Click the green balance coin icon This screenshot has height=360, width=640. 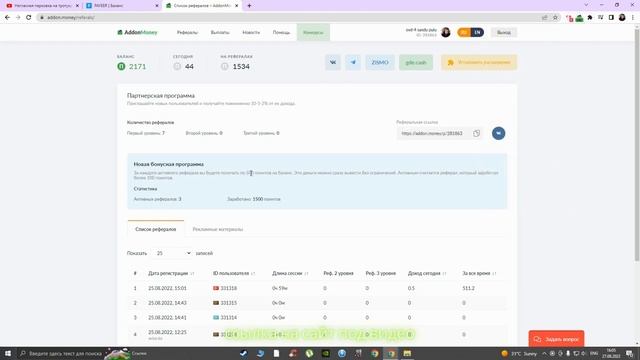(x=121, y=66)
